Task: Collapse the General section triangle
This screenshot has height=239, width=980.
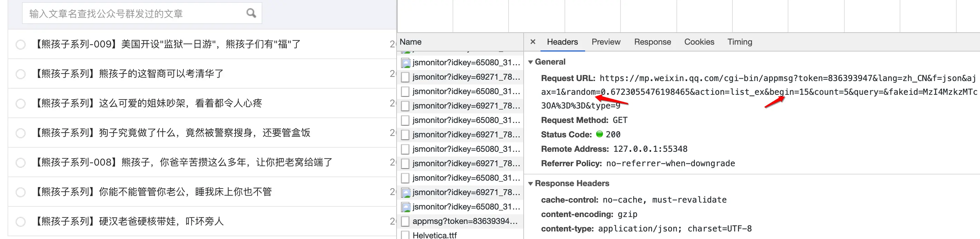Action: pyautogui.click(x=530, y=62)
